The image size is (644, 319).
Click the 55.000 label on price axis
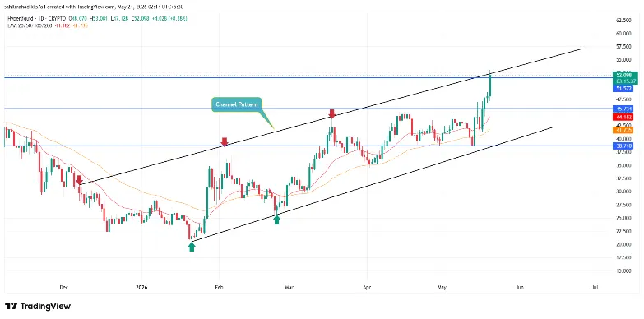coord(624,59)
